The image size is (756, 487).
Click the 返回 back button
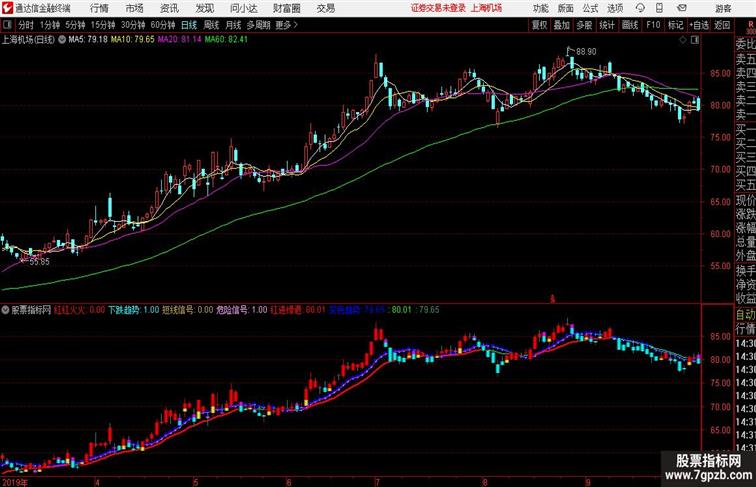722,25
